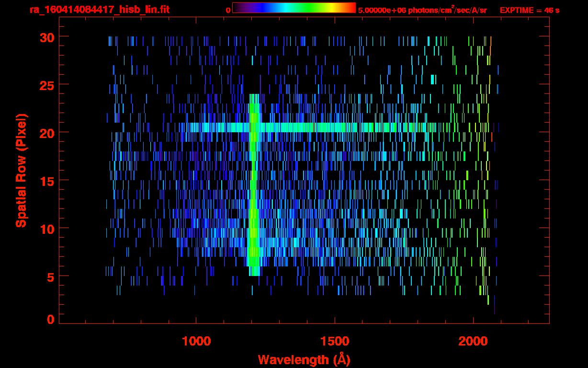
Task: Click the 2000 wavelength tick label
Action: tap(473, 341)
